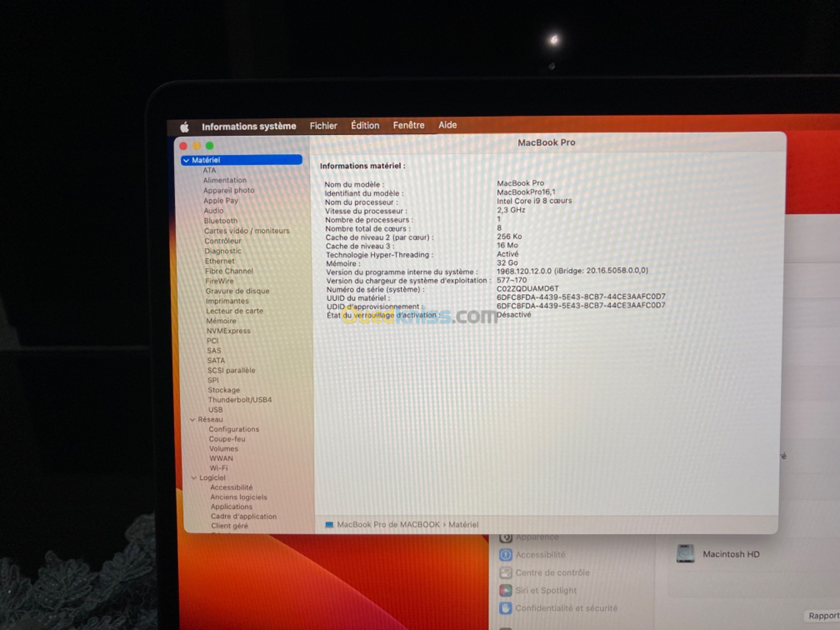
Task: Click the Intel Core i9 8 cœurs value
Action: pos(534,201)
